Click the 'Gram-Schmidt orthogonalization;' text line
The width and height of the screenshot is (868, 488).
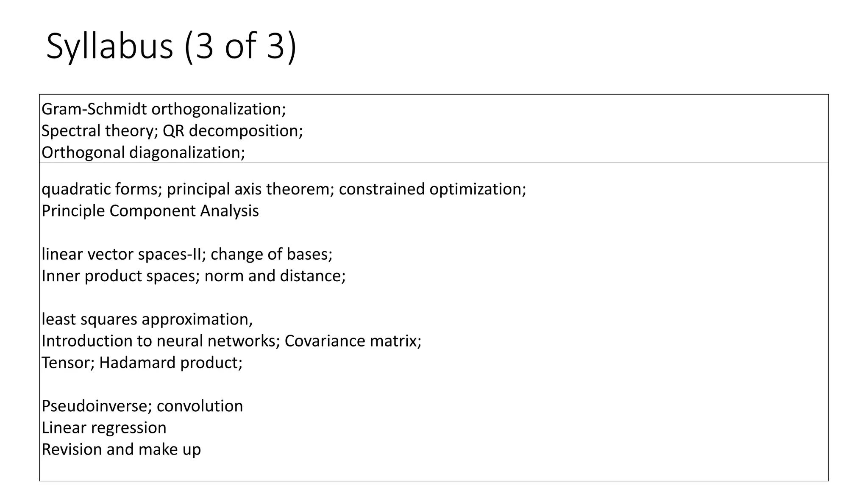point(164,109)
